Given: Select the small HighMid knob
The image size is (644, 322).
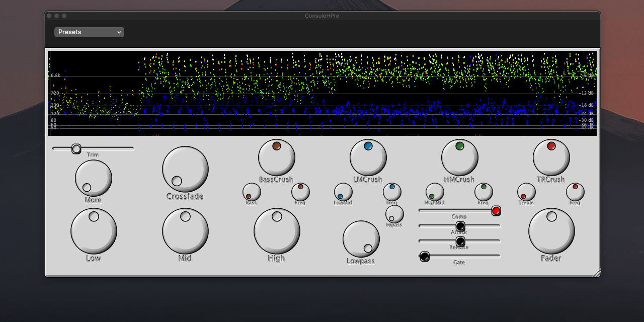Looking at the screenshot, I should [435, 192].
